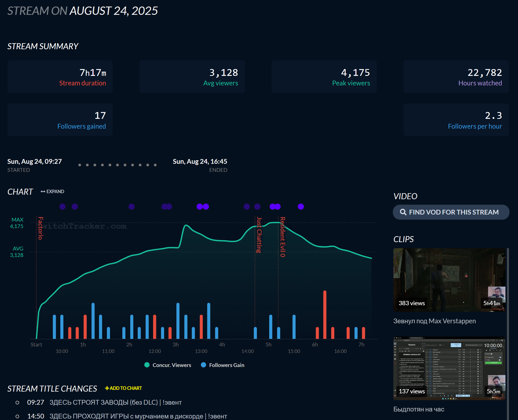Click the first purple clip marker dot
Screen dimensions: 518x420
[x=63, y=207]
